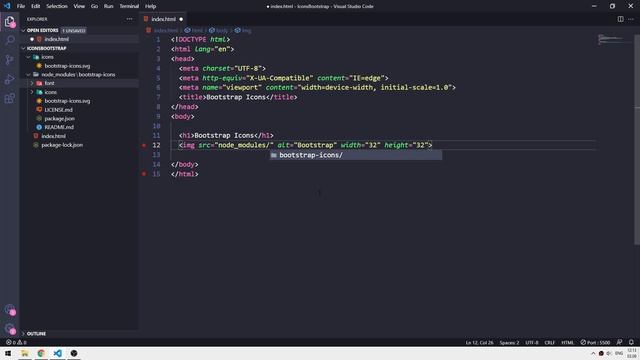Change line ending via CRLF status item
This screenshot has width=640, height=360.
[x=549, y=342]
